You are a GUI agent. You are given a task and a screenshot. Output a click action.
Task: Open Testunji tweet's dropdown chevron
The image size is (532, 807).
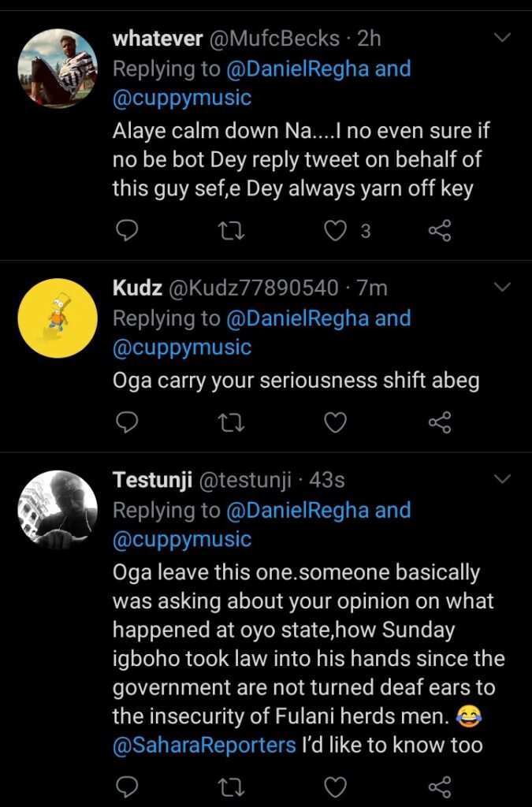(x=502, y=479)
